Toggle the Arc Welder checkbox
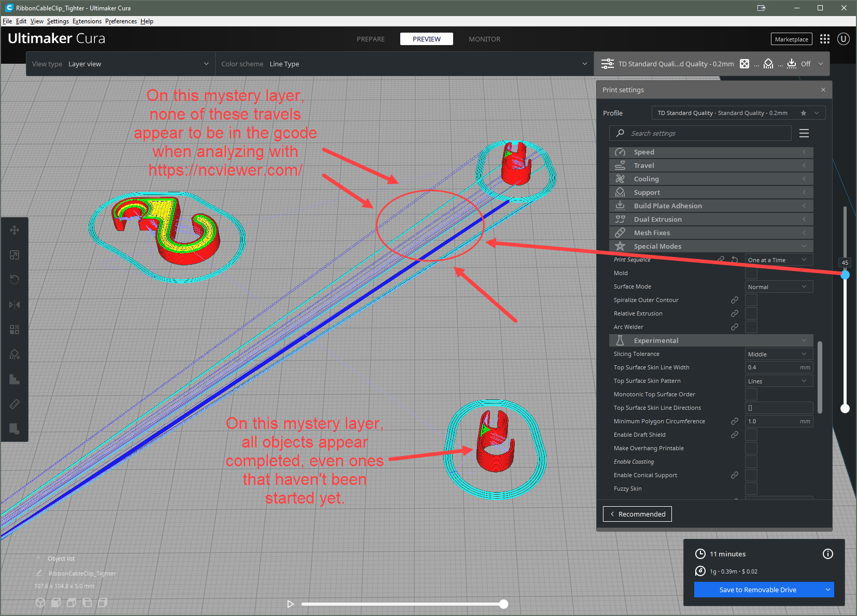The width and height of the screenshot is (857, 616). 751,327
